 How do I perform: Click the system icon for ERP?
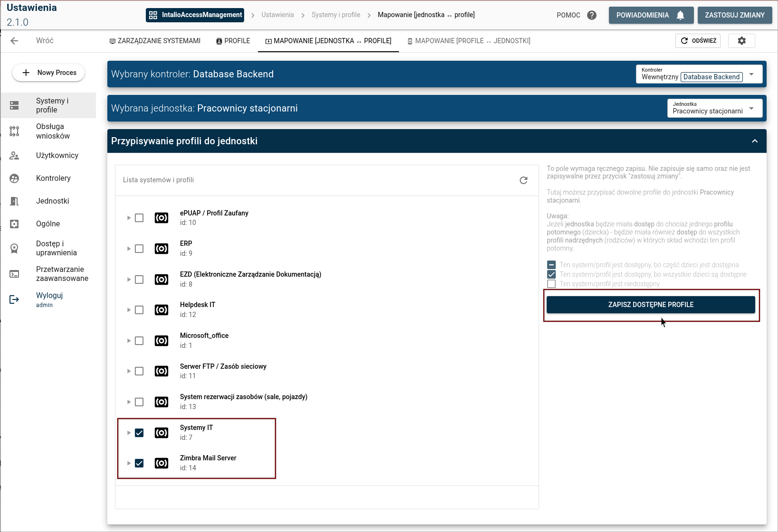(x=161, y=249)
